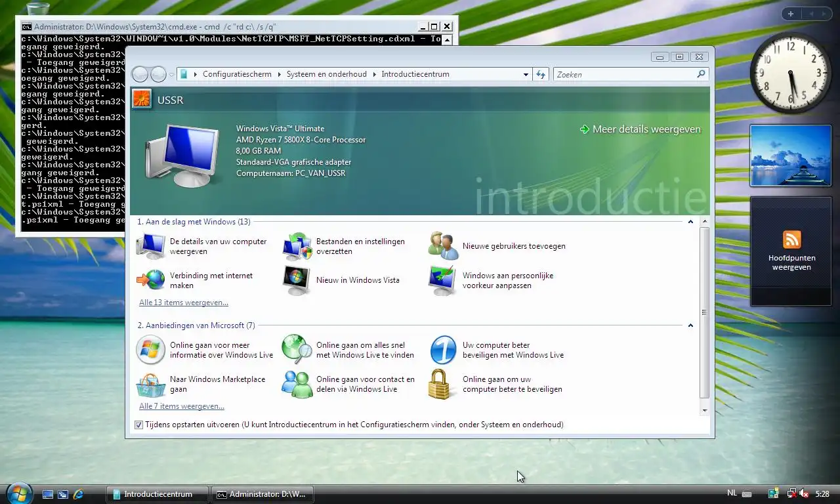
Task: Switch to Administrator cmd taskbar button
Action: point(262,494)
